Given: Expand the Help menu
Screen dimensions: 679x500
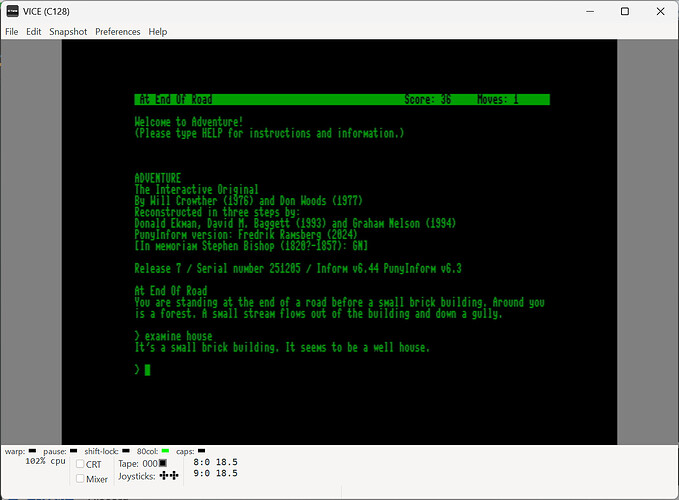Looking at the screenshot, I should pos(158,32).
